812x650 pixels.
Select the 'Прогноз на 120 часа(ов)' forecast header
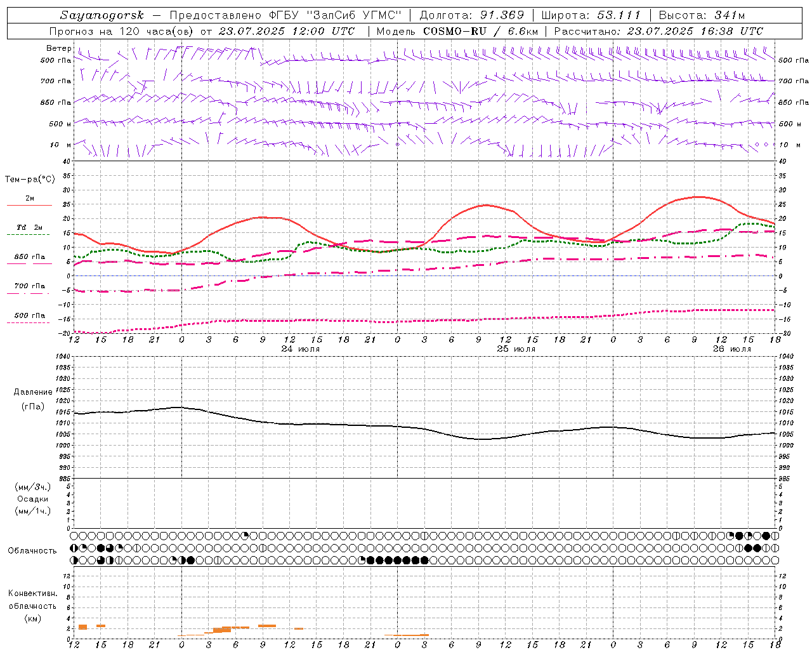pyautogui.click(x=122, y=31)
